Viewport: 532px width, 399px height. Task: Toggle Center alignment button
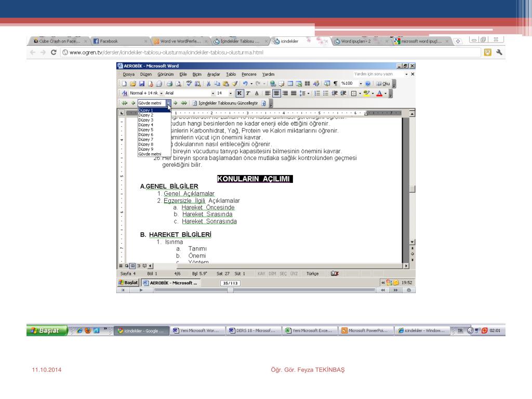tap(276, 94)
